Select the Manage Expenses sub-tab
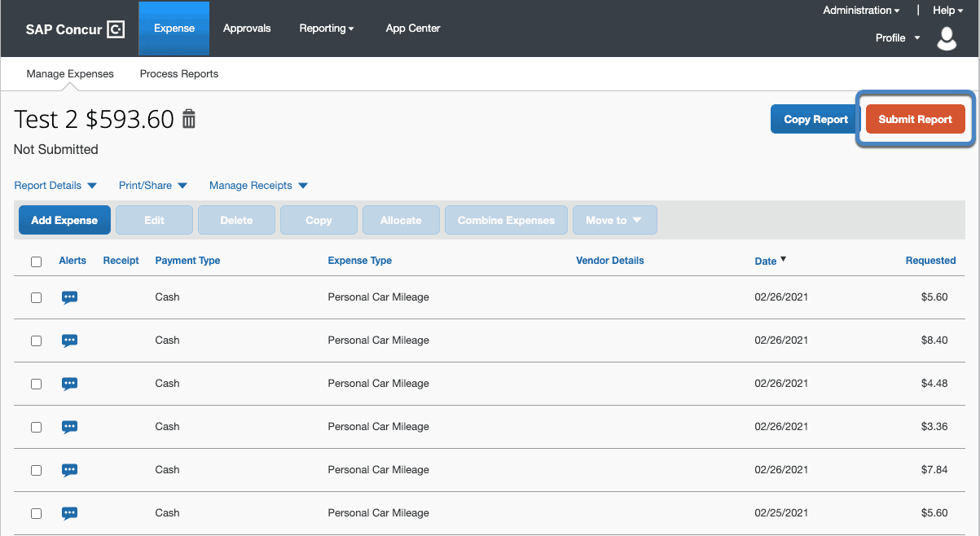The image size is (980, 536). 70,74
